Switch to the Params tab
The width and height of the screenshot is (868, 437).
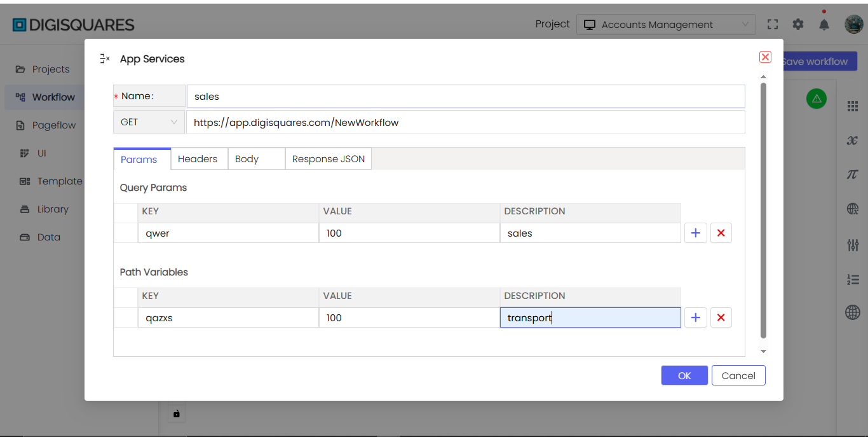tap(142, 159)
